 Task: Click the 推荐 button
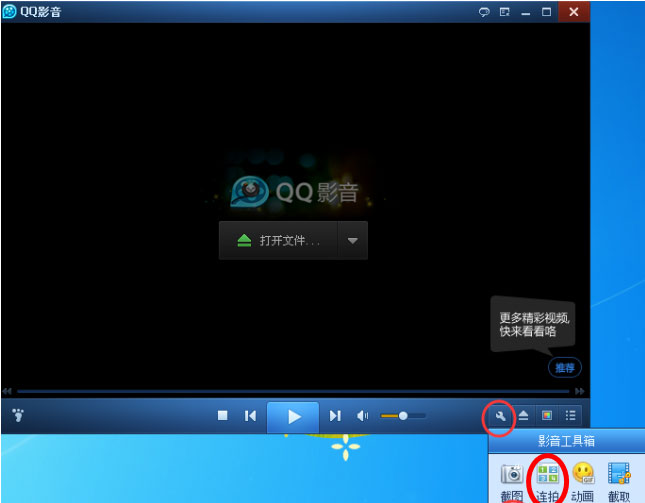point(565,367)
